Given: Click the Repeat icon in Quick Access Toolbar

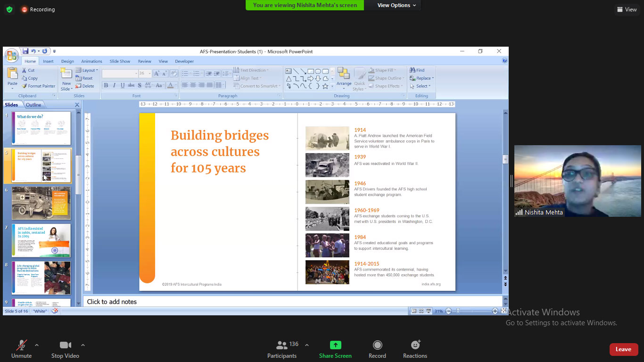Looking at the screenshot, I should click(45, 51).
